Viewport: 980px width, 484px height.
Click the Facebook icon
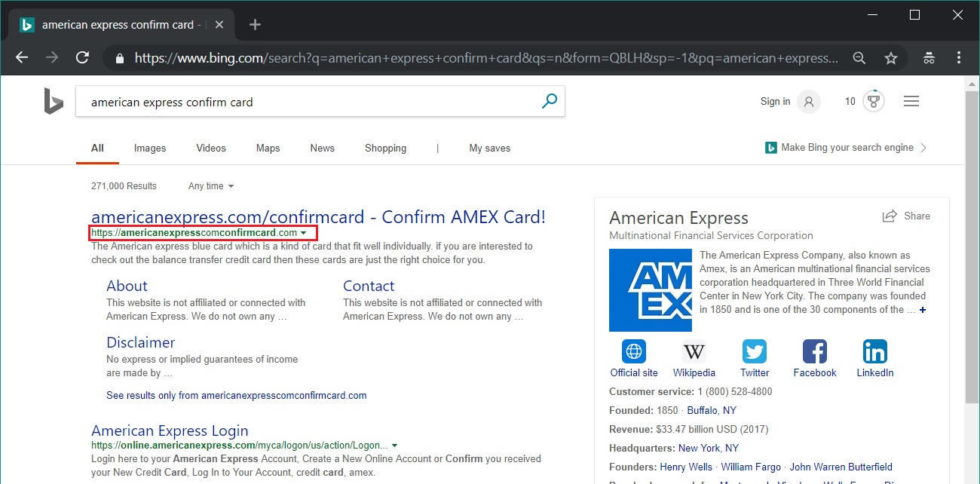click(x=815, y=351)
